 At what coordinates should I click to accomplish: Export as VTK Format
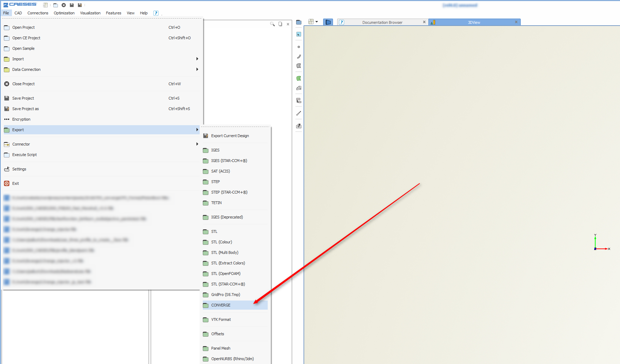tap(235, 319)
